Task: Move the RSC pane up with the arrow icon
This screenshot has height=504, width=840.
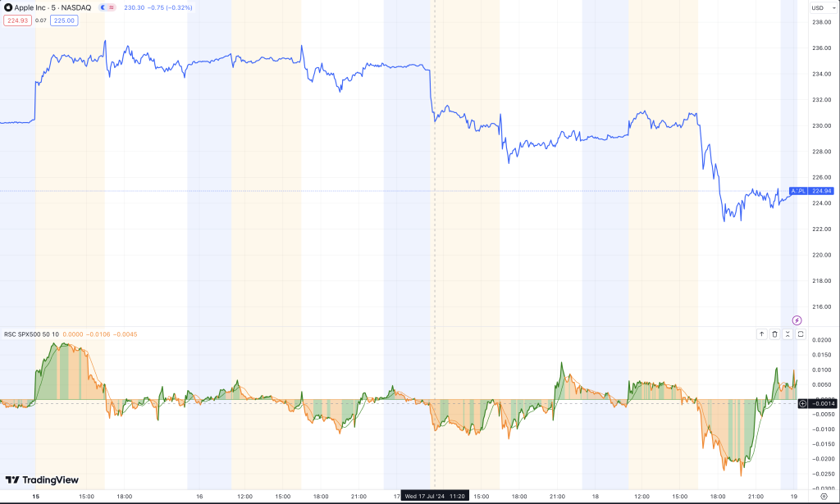Action: pos(762,334)
